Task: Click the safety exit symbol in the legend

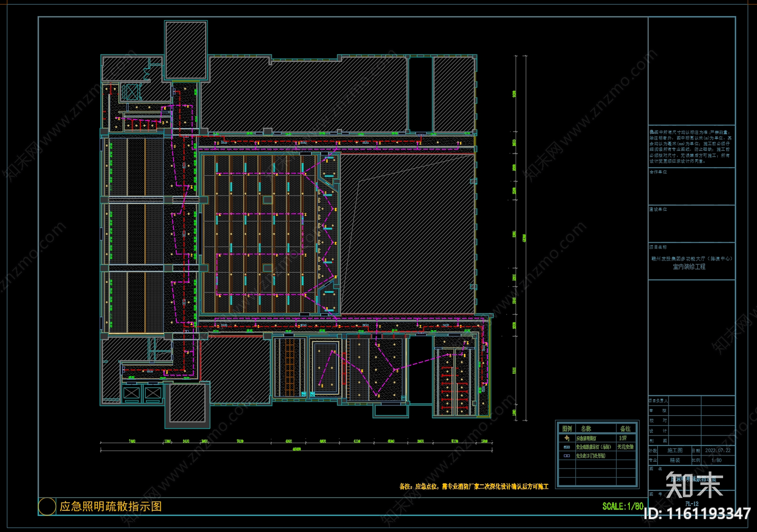Action: pyautogui.click(x=566, y=456)
